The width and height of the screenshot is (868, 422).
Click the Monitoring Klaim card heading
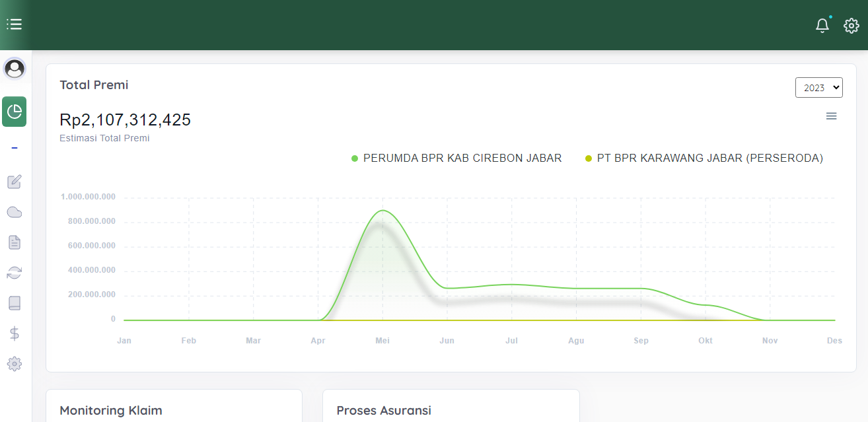pyautogui.click(x=110, y=410)
